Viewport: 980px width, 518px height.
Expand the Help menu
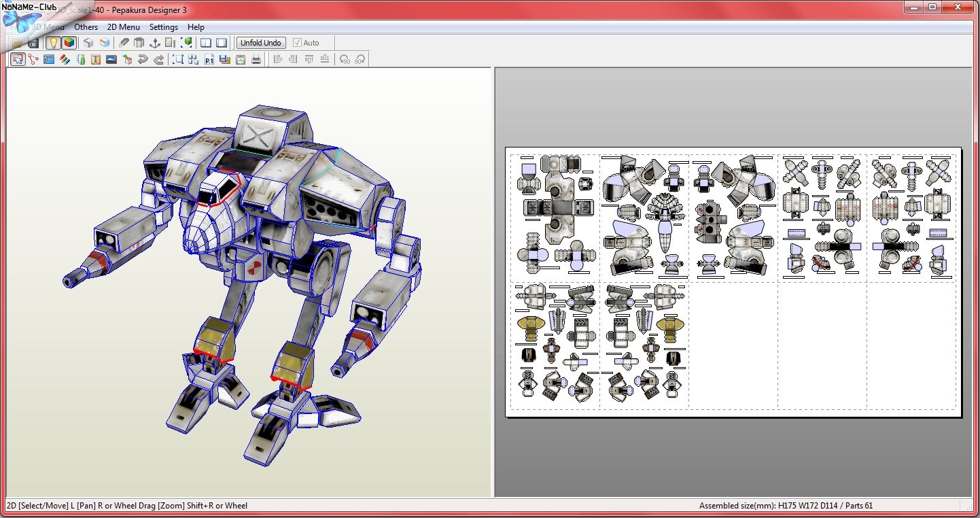pyautogui.click(x=196, y=27)
